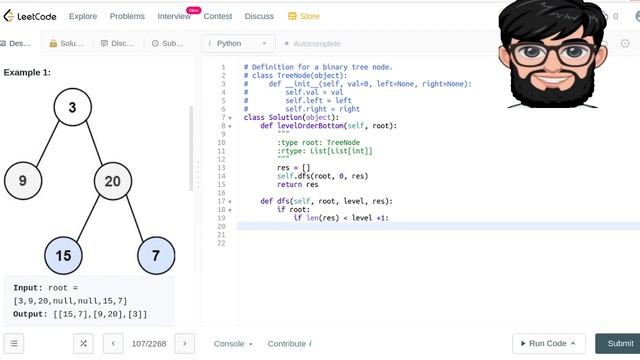The height and width of the screenshot is (360, 640).
Task: Go to the next problem
Action: (184, 344)
